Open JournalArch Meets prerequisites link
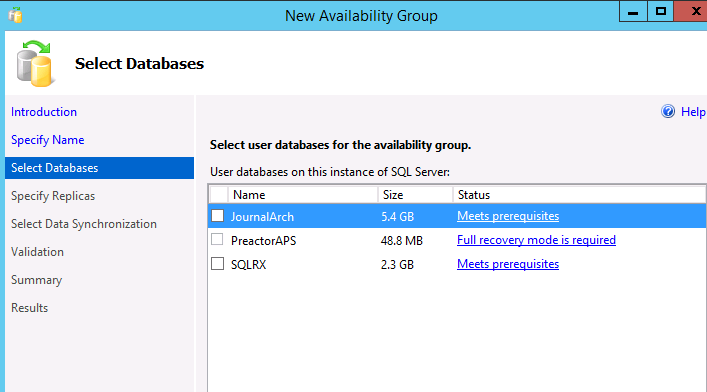Image resolution: width=707 pixels, height=392 pixels. [508, 216]
